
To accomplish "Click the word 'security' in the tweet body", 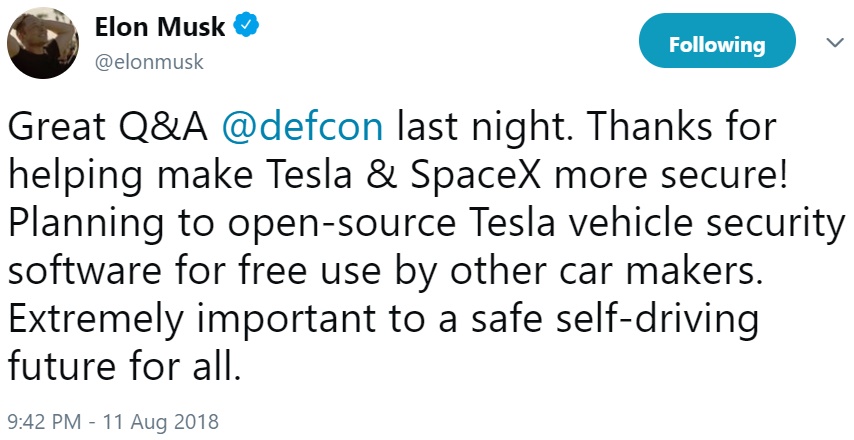I will tap(776, 224).
